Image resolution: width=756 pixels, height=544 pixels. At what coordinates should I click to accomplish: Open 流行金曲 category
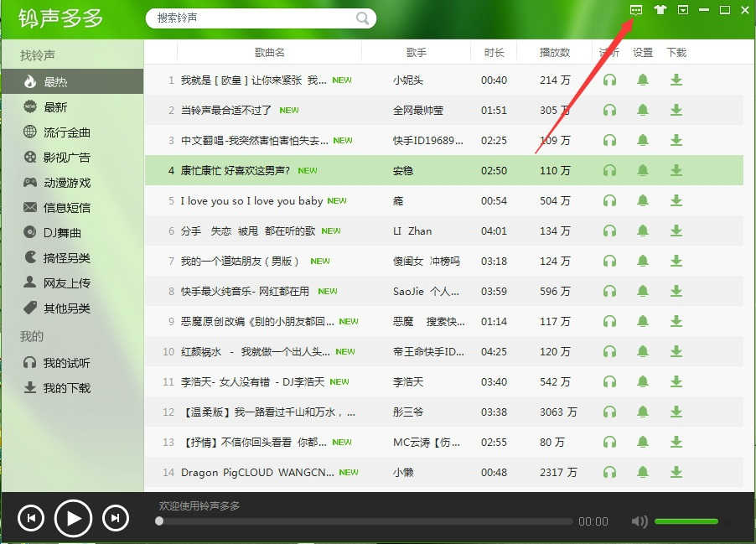coord(72,132)
